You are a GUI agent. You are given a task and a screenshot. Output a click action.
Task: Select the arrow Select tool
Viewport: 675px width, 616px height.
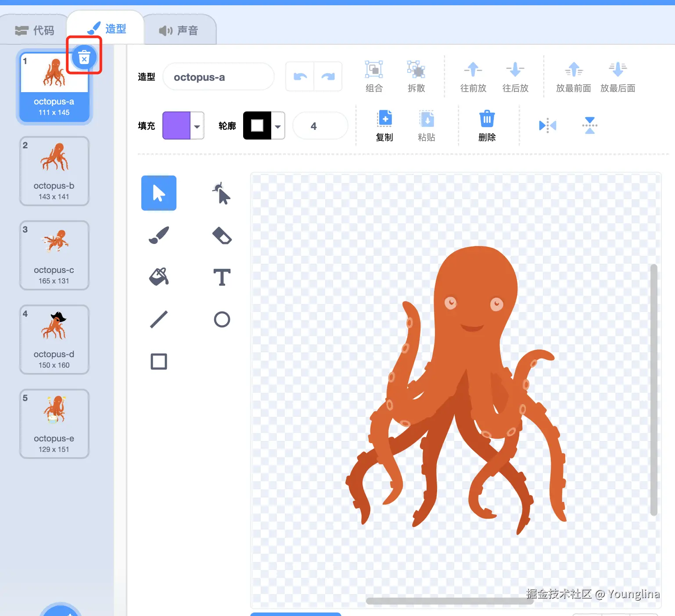click(x=159, y=193)
